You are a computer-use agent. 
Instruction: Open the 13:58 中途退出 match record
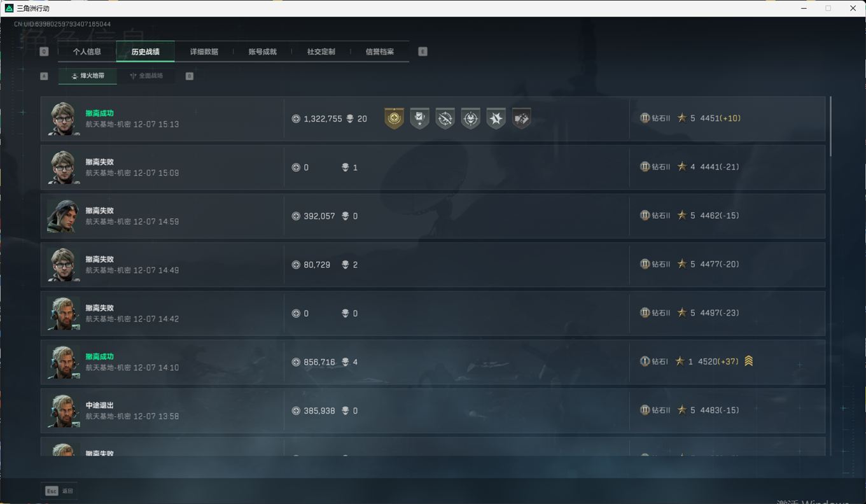coord(433,411)
